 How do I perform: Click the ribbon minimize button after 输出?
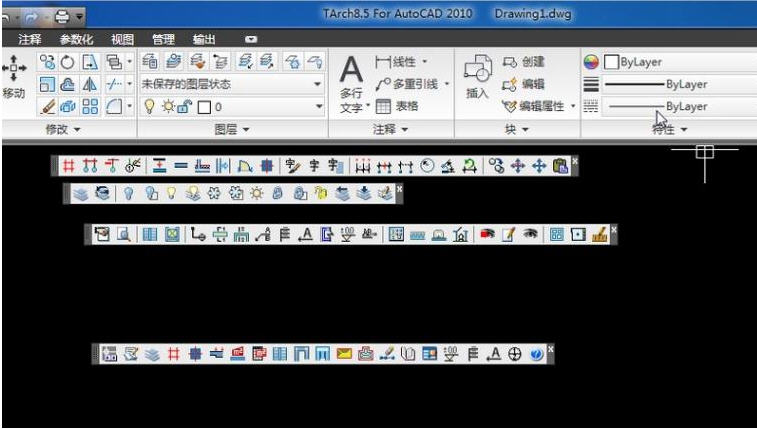pyautogui.click(x=251, y=40)
